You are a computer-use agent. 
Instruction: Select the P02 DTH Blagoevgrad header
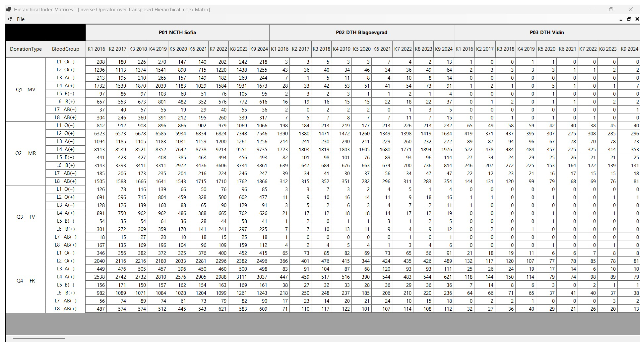click(x=361, y=32)
